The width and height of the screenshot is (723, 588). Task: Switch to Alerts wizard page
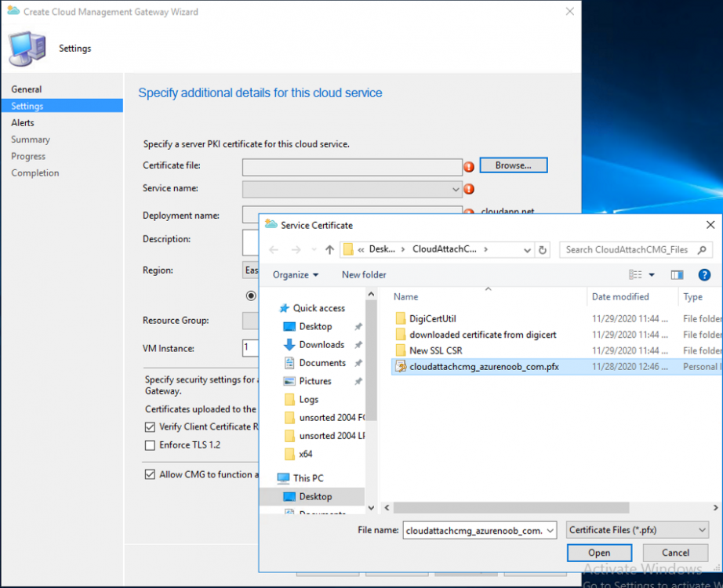click(x=23, y=122)
